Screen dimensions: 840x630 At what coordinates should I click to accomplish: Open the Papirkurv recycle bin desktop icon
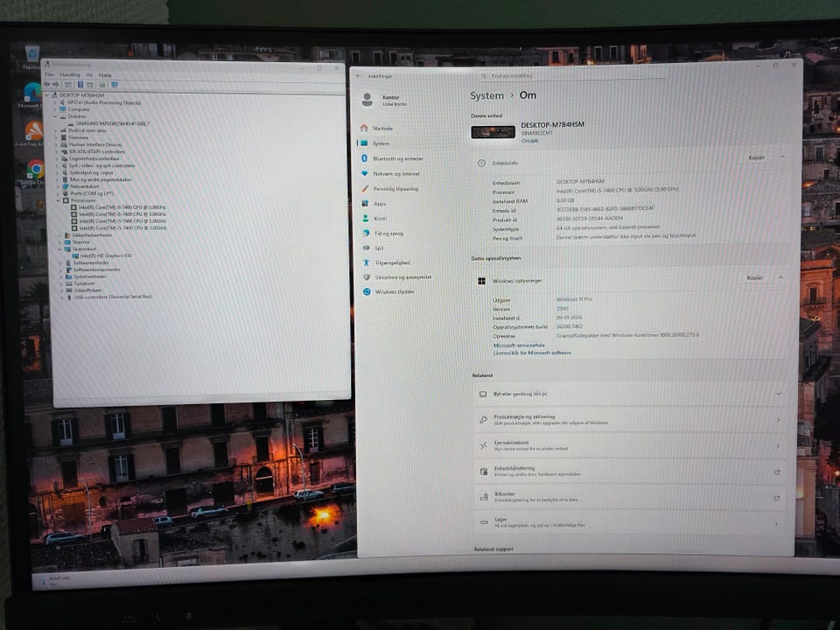pyautogui.click(x=31, y=58)
